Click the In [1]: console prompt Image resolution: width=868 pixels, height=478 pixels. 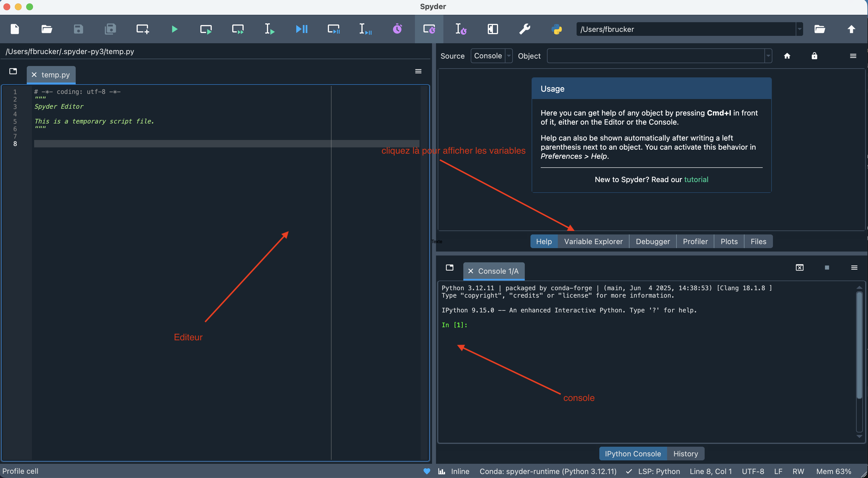click(454, 325)
